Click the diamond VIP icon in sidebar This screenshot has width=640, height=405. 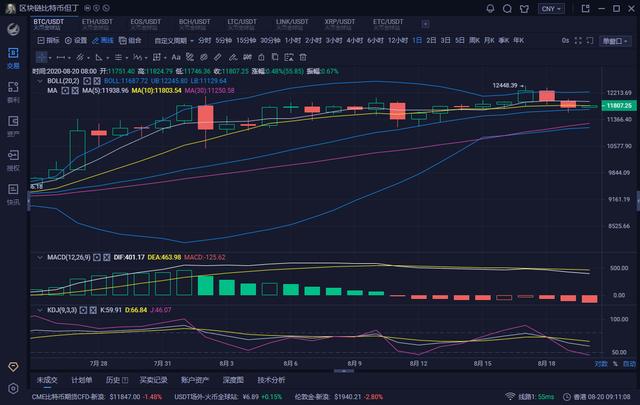tap(13, 367)
